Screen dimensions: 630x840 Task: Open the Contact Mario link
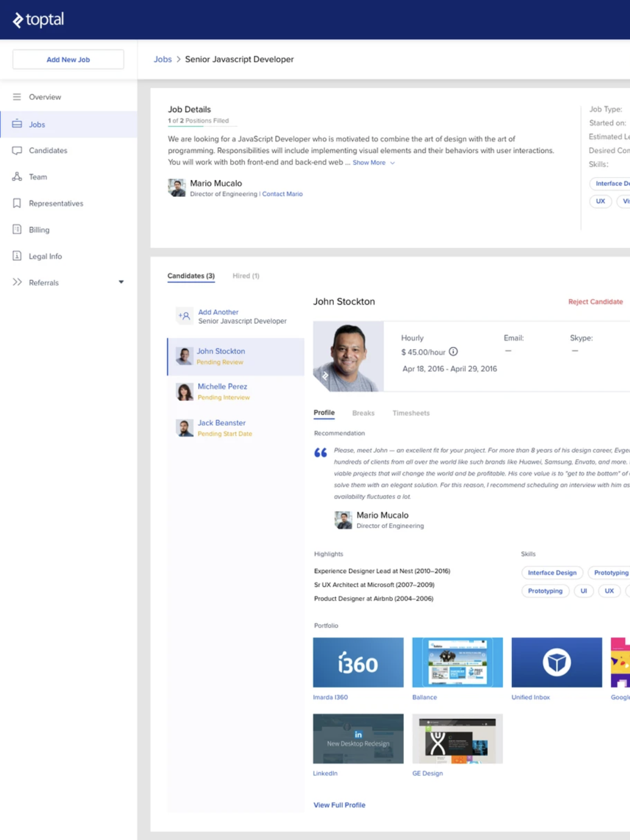[282, 194]
